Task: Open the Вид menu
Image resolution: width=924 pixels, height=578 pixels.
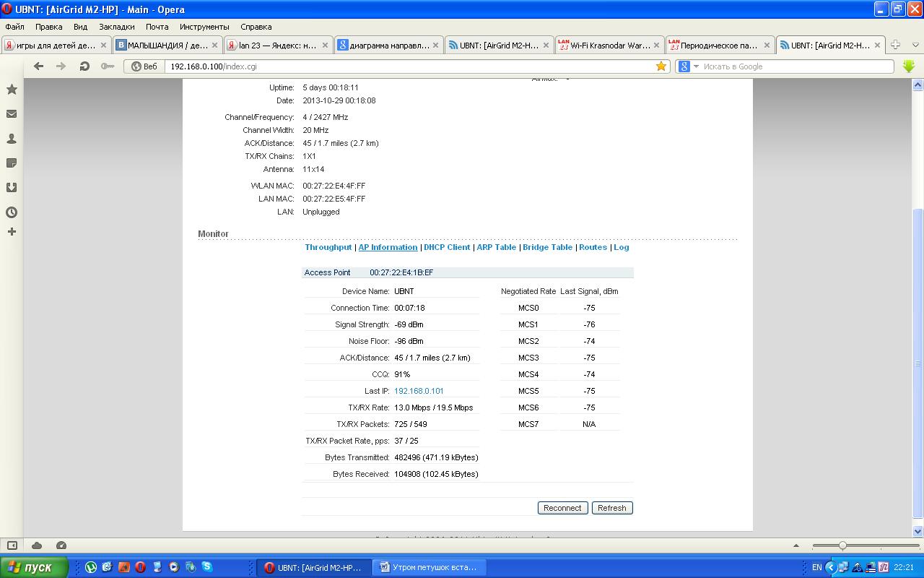Action: pyautogui.click(x=80, y=27)
